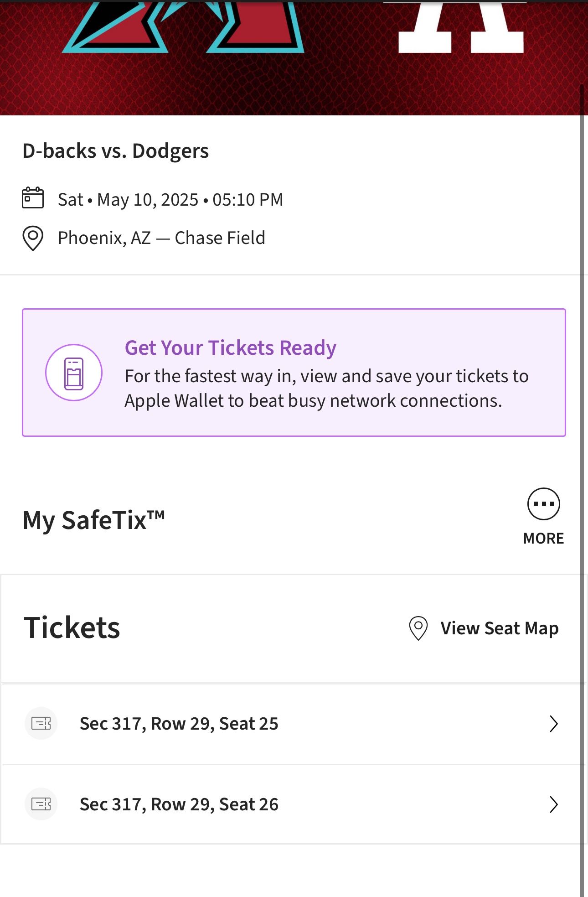
Task: Click the vertical scrollbar on the right edge
Action: (582, 456)
